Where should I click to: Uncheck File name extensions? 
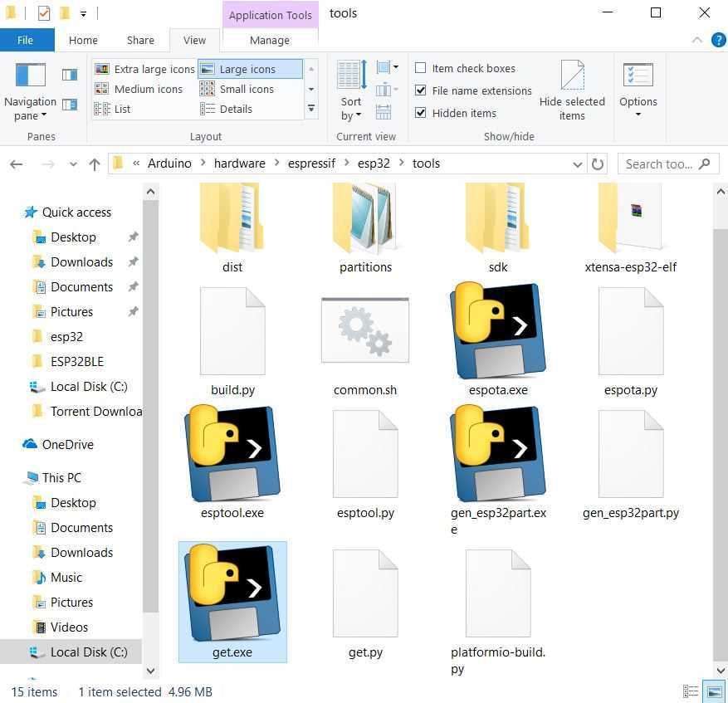[x=421, y=90]
